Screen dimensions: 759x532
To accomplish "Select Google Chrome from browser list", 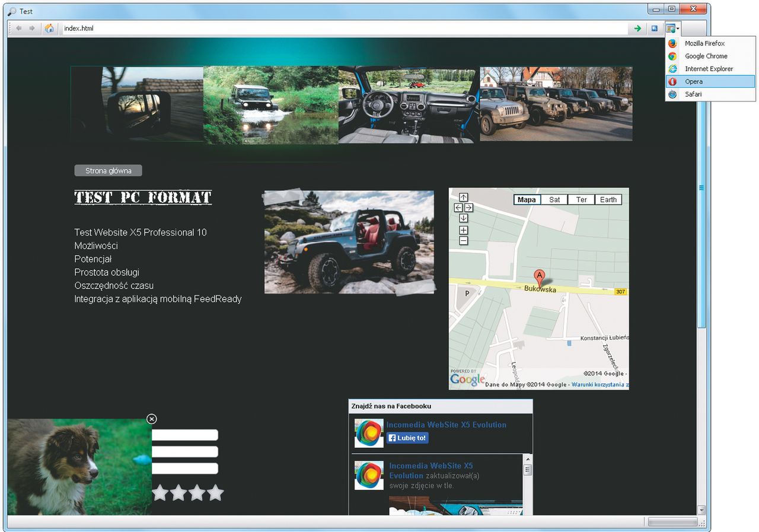I will point(710,56).
